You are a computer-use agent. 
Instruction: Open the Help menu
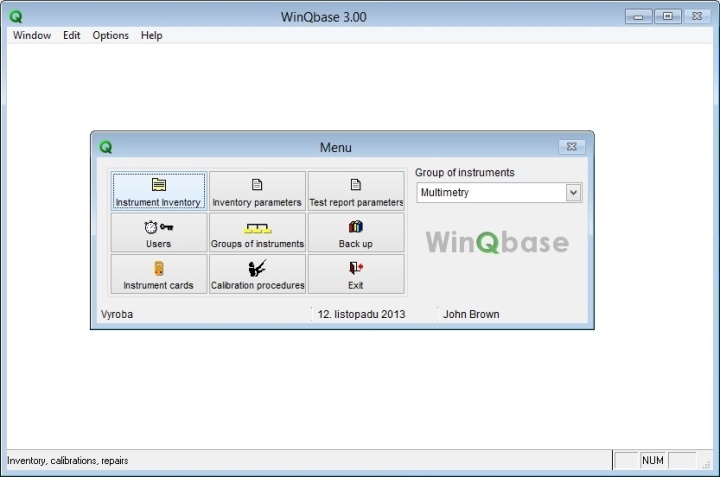[x=152, y=35]
